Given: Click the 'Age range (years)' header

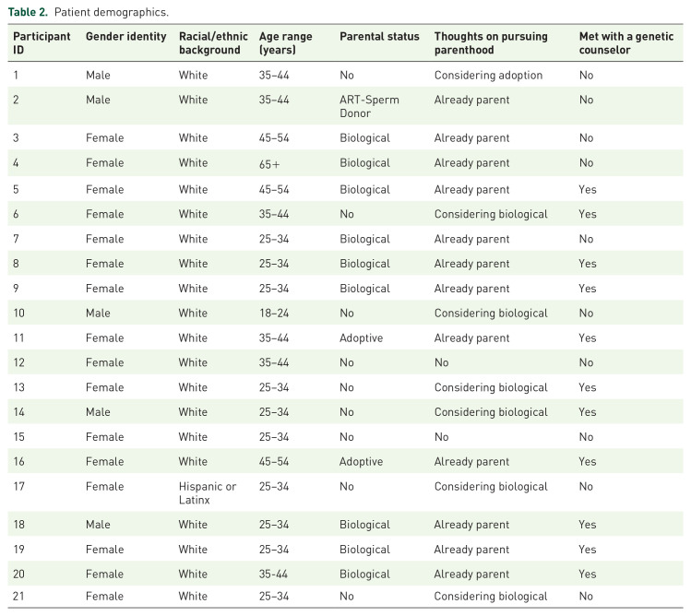Looking at the screenshot, I should [286, 42].
